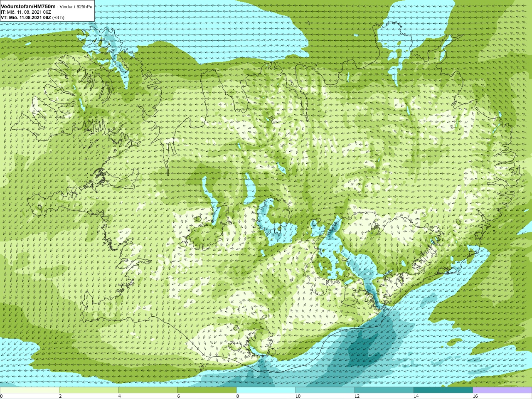Select the light green 2–4 legend swatch
This screenshot has height=399, width=532.
89,390
